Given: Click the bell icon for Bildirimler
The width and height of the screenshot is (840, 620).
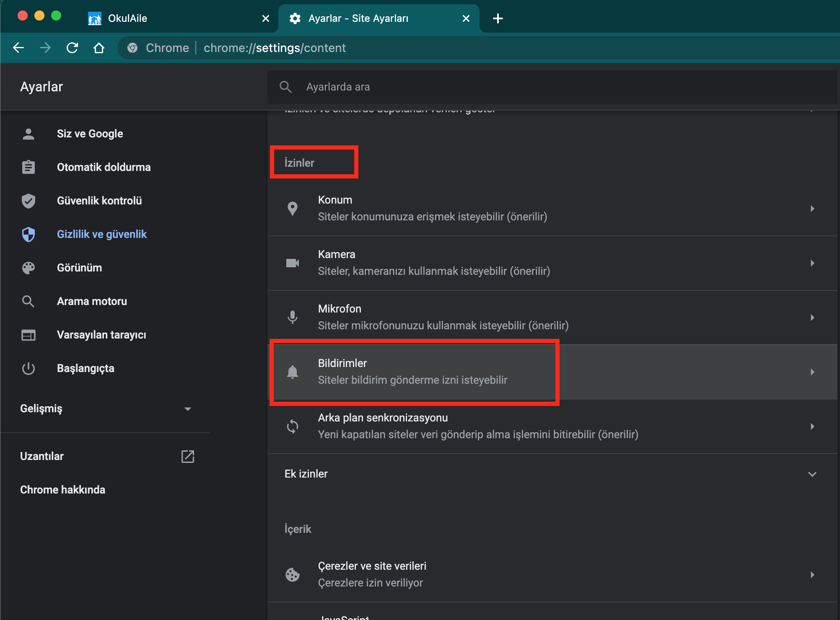Looking at the screenshot, I should pos(293,372).
